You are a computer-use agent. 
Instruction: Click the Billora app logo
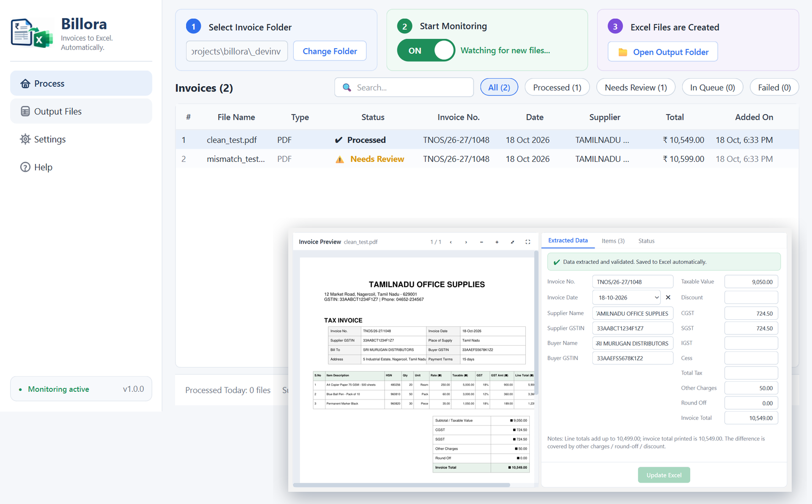[x=31, y=33]
